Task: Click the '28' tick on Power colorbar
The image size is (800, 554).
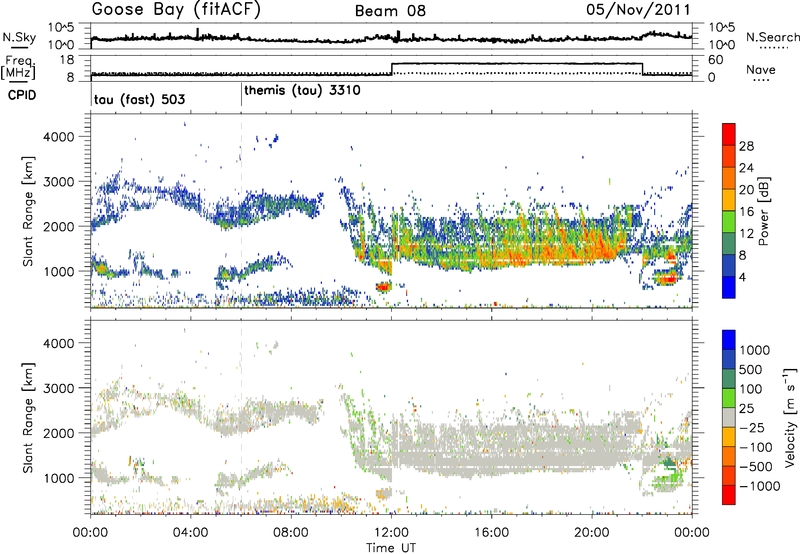Action: click(x=746, y=146)
